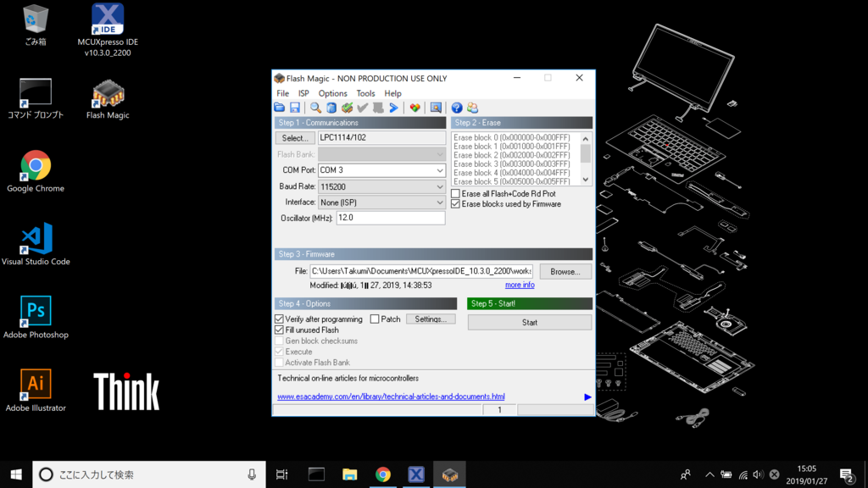
Task: Select the Command Prompt desktop shortcut
Action: (x=36, y=98)
